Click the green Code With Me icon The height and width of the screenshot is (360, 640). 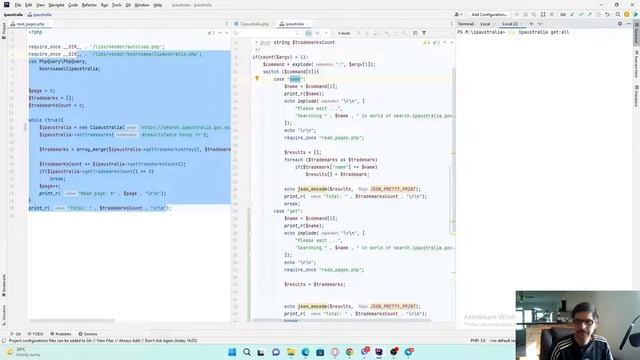(636, 15)
